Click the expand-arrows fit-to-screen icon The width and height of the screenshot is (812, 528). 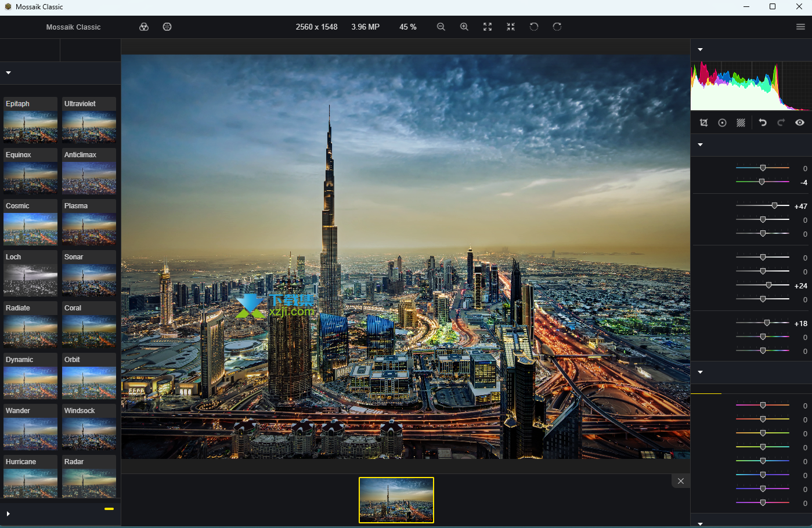tap(488, 27)
